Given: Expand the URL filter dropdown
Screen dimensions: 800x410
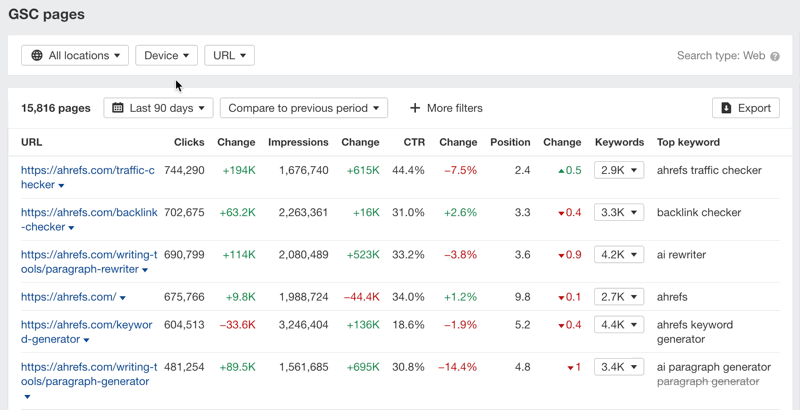Looking at the screenshot, I should click(x=229, y=56).
